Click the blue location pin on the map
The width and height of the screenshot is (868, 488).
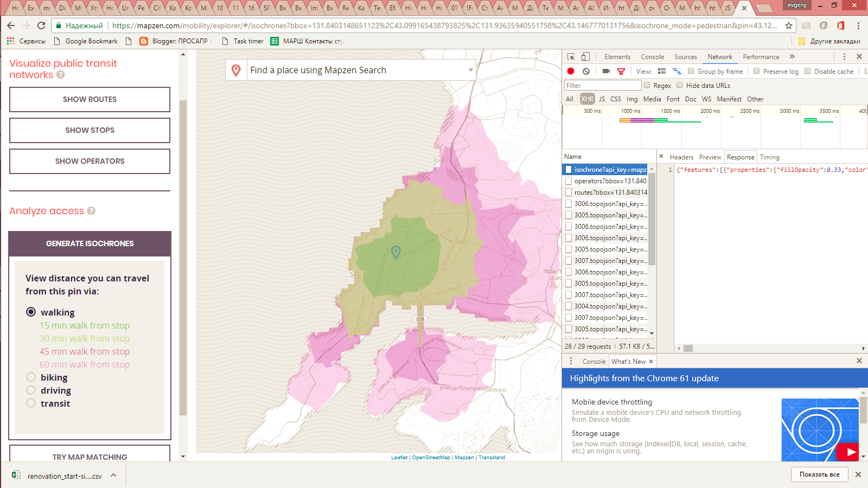point(396,252)
